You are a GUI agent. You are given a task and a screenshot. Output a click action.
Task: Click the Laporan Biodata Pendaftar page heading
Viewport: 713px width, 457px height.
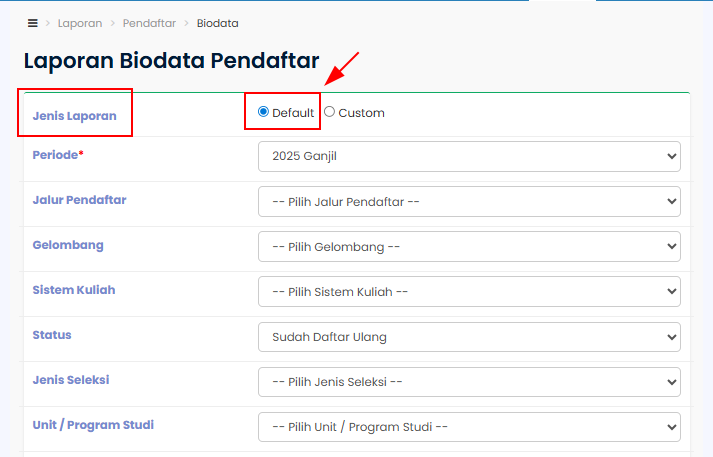tap(171, 60)
